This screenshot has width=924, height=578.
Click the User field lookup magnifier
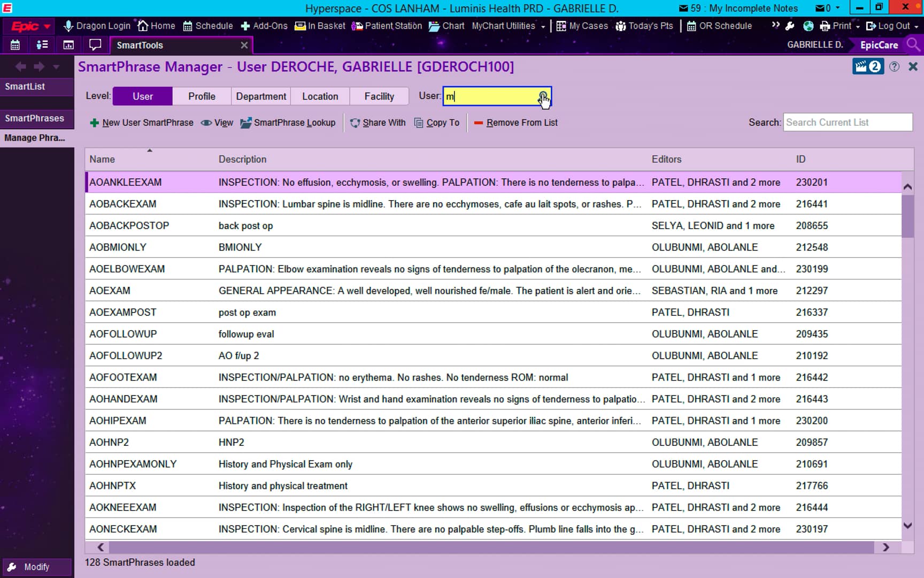tap(543, 96)
